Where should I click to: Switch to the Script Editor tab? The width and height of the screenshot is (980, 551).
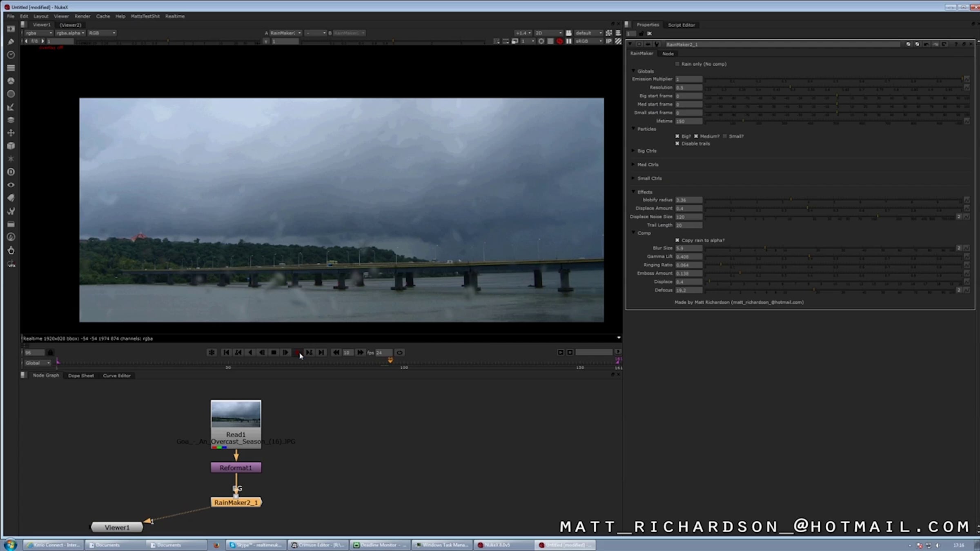click(681, 25)
